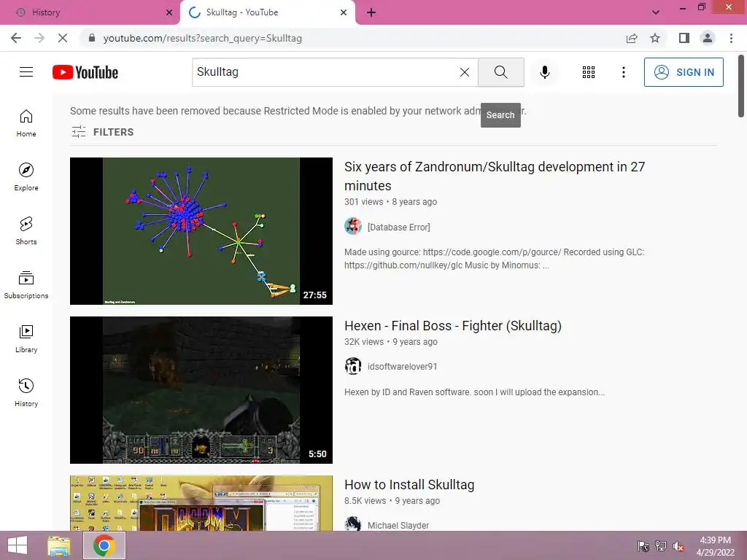Image resolution: width=747 pixels, height=560 pixels.
Task: Close the History browser tab
Action: coord(169,12)
